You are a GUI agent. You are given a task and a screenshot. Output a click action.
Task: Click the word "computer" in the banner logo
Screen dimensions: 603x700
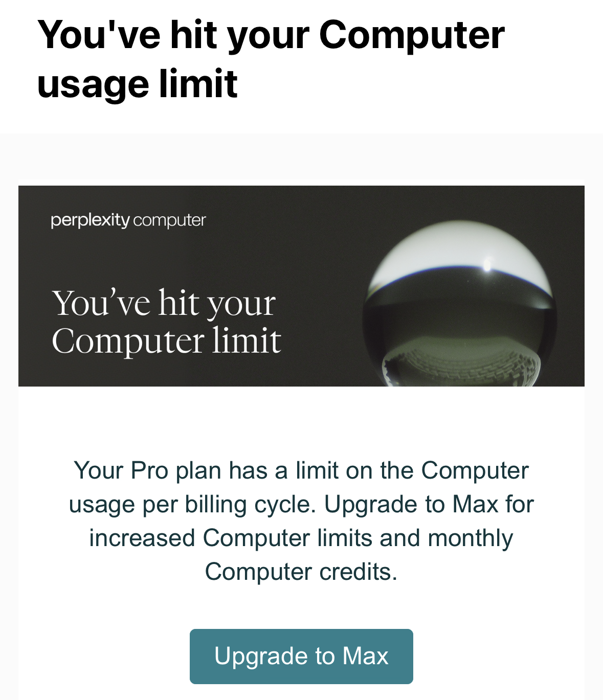169,221
